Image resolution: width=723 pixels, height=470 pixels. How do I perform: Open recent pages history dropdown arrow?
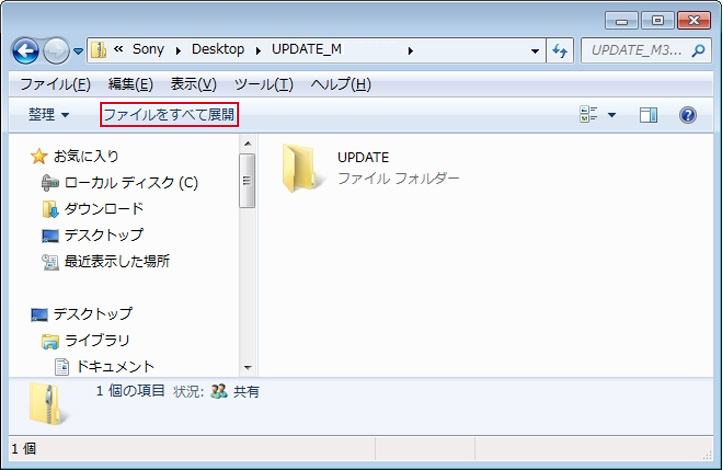(x=78, y=50)
